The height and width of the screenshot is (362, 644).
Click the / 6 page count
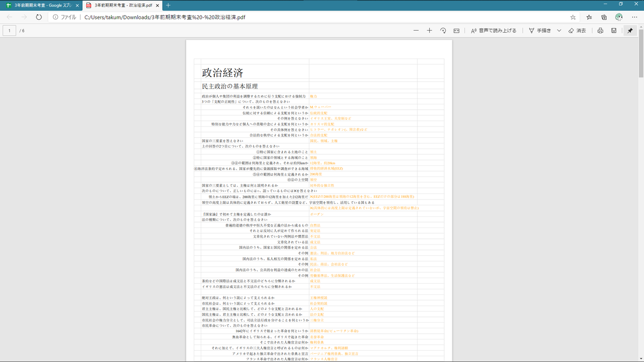22,31
